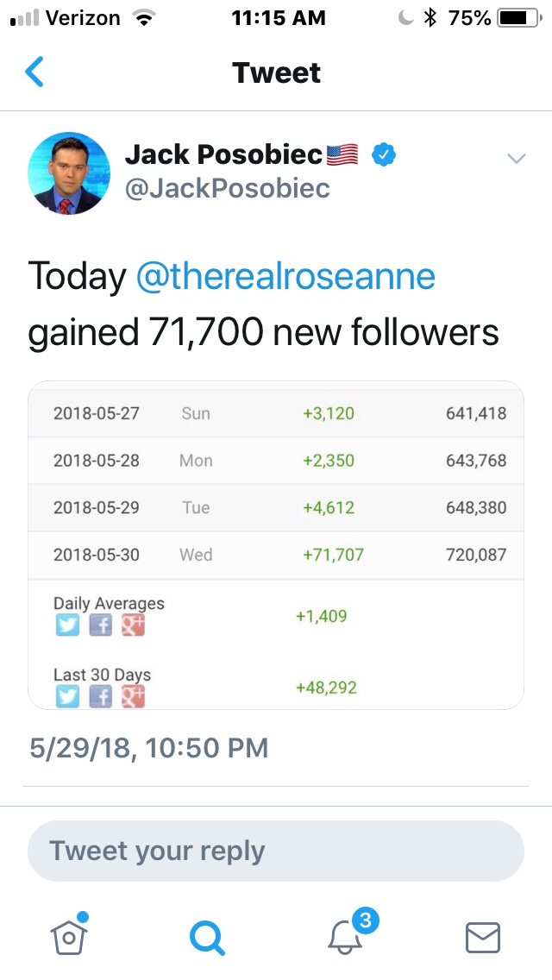Tap the Tweet your reply field
Viewport: 552px width, 980px height.
[x=276, y=851]
